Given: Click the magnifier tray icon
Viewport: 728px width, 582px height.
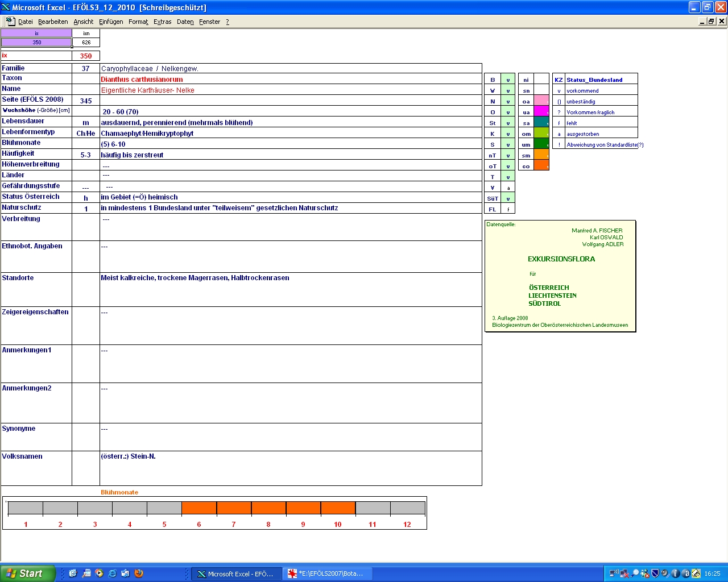Looking at the screenshot, I should pos(635,573).
